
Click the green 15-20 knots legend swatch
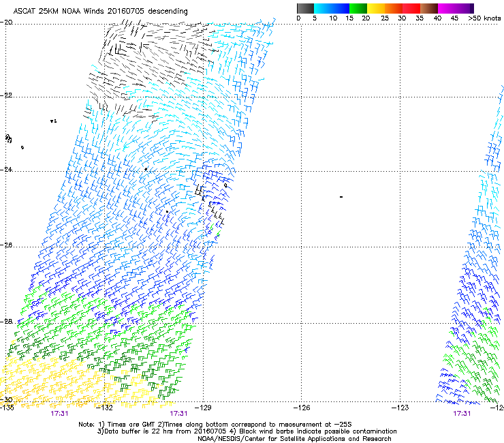click(x=358, y=8)
